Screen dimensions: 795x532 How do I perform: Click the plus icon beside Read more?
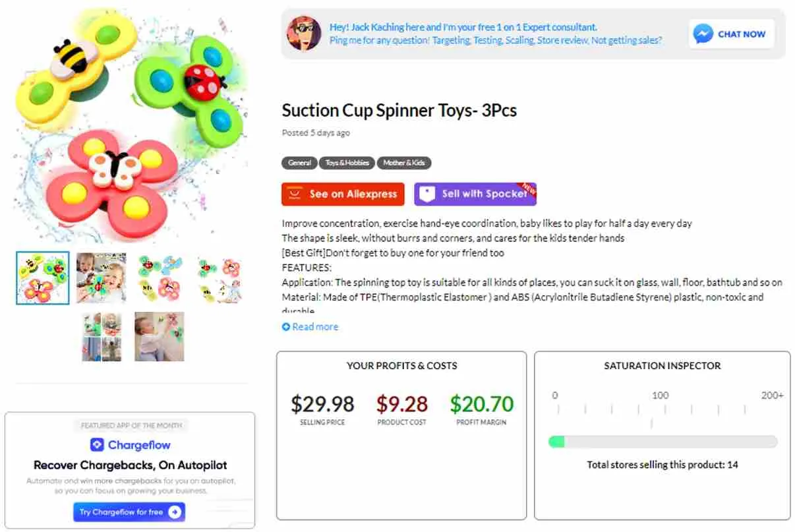(x=286, y=327)
